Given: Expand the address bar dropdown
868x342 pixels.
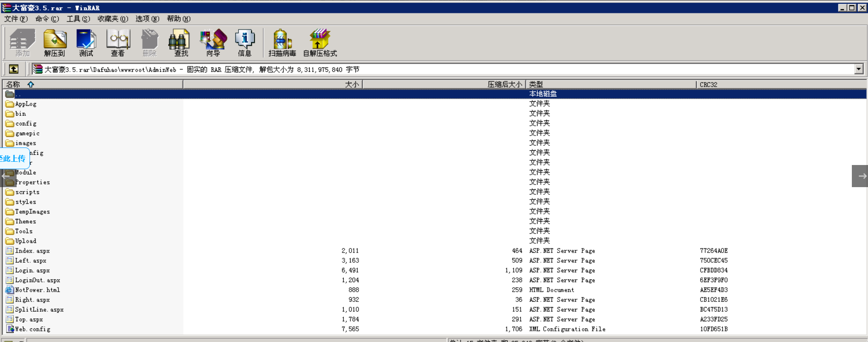Looking at the screenshot, I should (x=859, y=69).
